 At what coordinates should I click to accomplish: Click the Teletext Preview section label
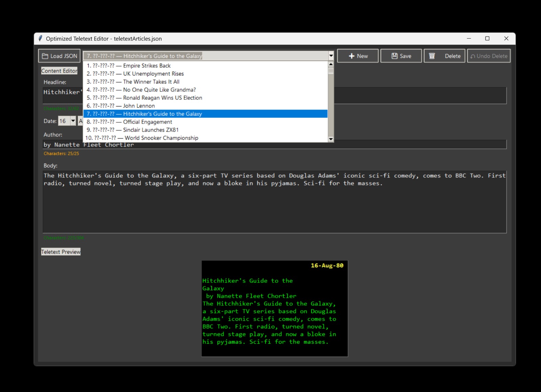pos(61,252)
